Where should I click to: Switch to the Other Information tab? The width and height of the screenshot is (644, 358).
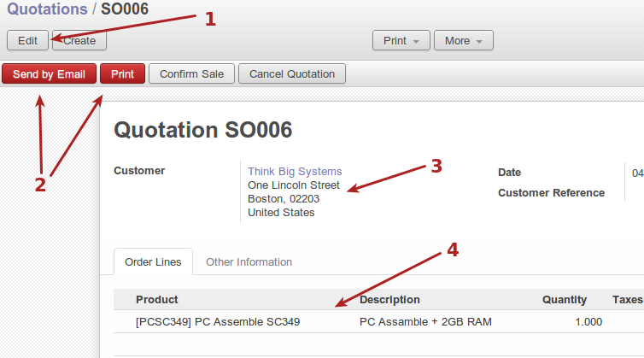tap(249, 262)
